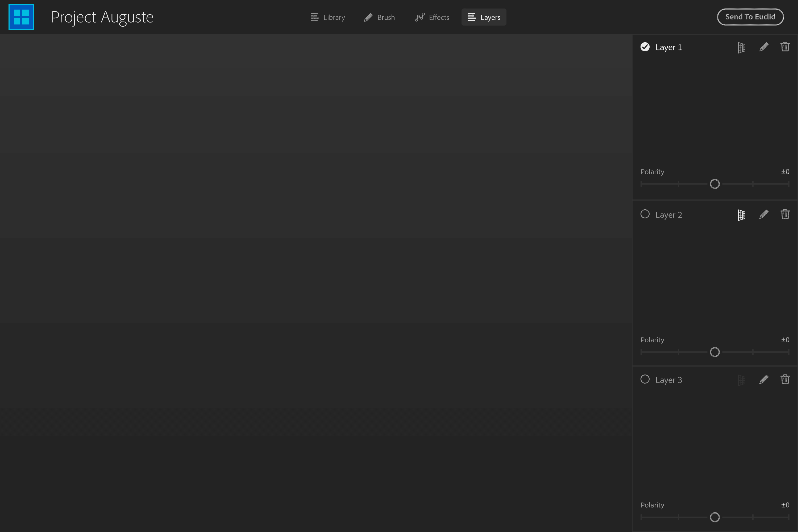Switch to the Brush tab
798x532 pixels.
tap(379, 17)
